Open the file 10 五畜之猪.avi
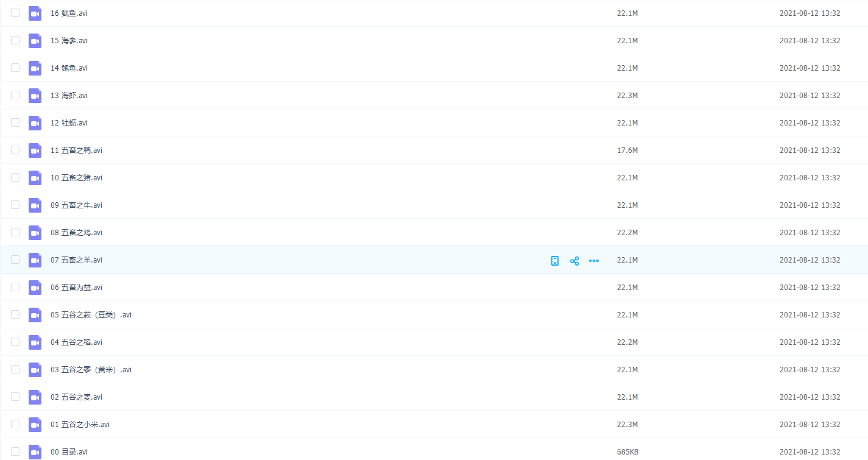 [76, 178]
